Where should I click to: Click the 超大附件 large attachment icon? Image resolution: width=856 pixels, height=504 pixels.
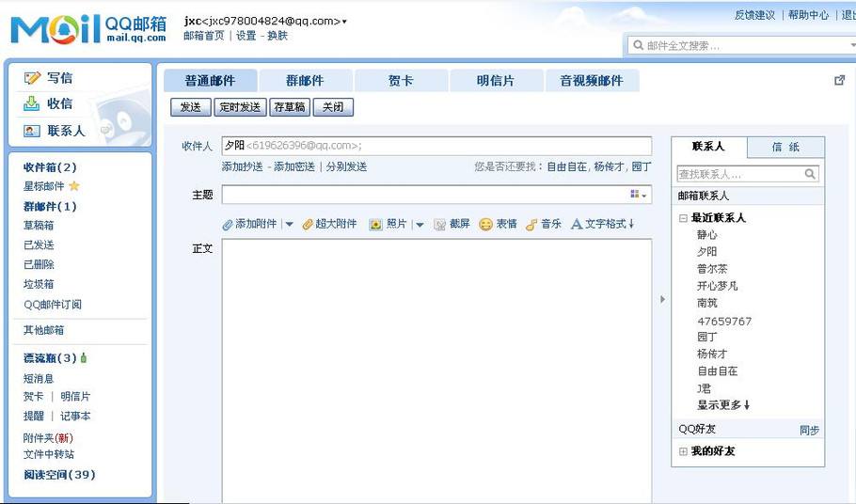point(308,224)
